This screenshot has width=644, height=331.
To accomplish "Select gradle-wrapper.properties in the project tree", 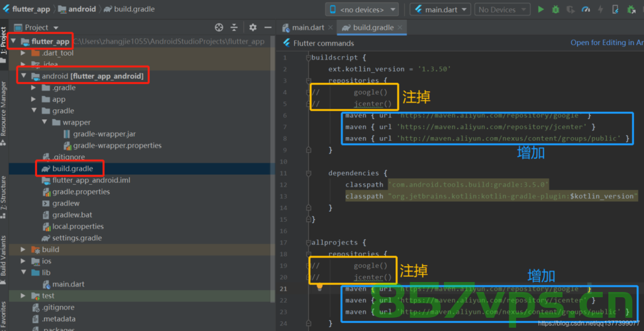I will 117,146.
